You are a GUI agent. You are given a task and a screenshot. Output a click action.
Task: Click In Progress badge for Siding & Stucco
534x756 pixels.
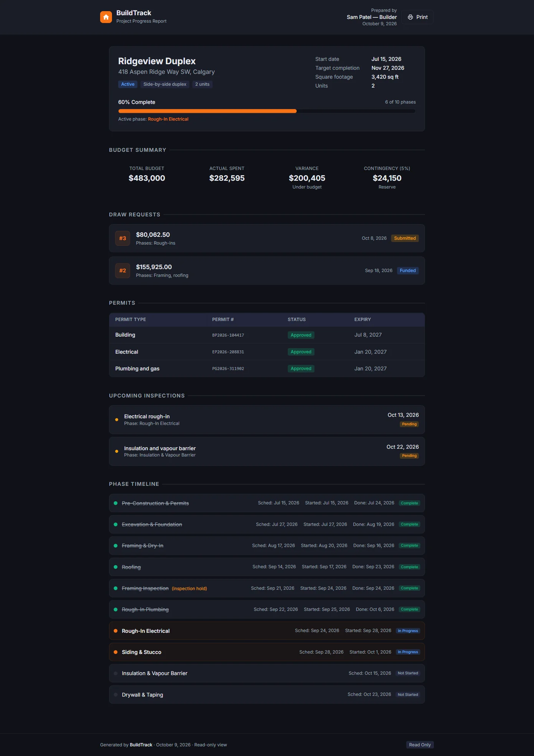408,652
